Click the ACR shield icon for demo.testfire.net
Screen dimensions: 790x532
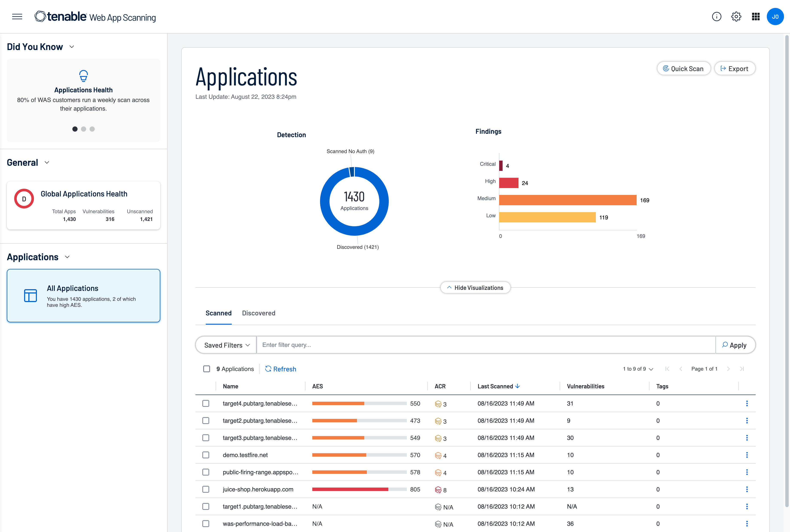[438, 455]
